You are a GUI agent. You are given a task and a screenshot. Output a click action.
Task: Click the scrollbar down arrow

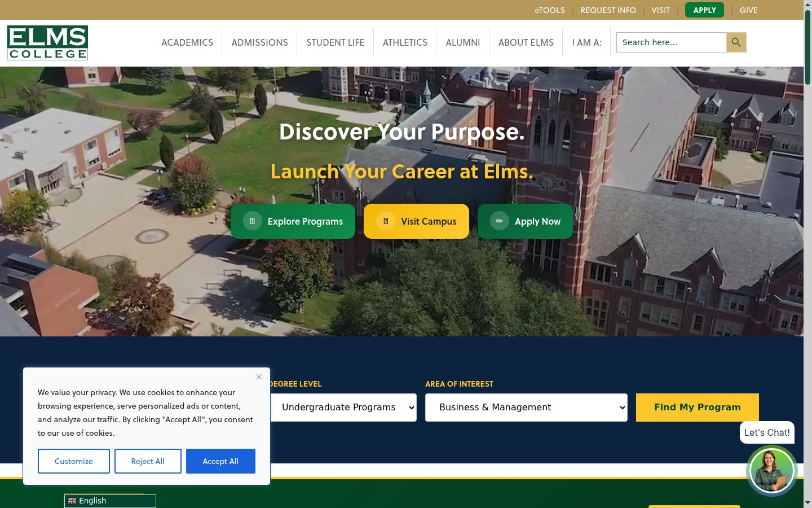(807, 503)
